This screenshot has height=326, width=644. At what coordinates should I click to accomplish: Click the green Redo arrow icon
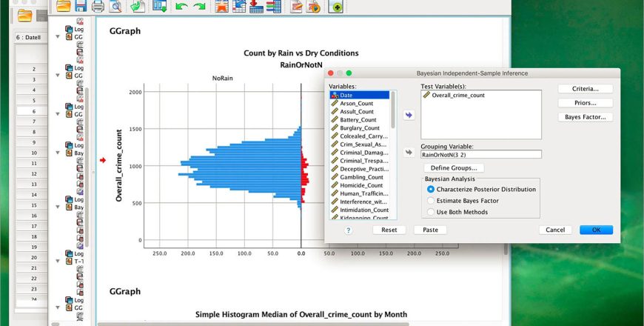pos(199,6)
